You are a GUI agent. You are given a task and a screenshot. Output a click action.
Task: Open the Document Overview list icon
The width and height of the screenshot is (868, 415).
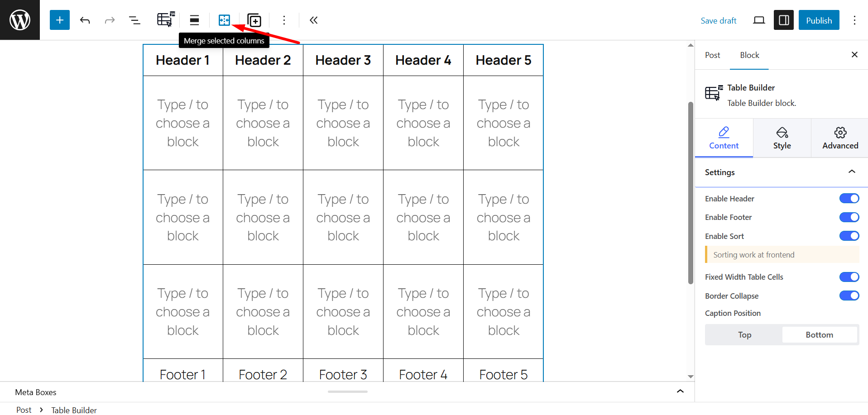(x=134, y=20)
